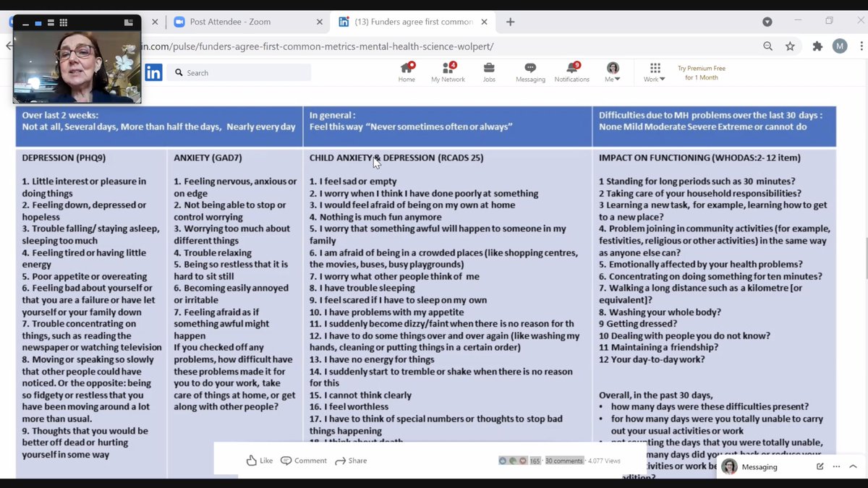Open Notifications bell with 9 badge

point(572,72)
